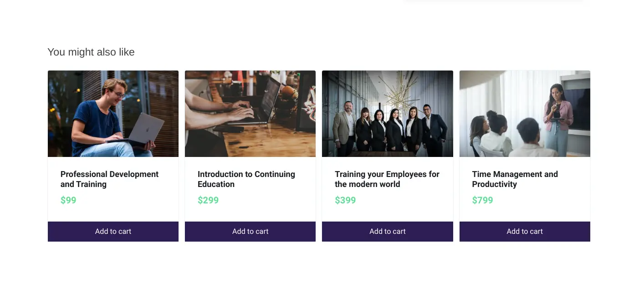Open the Time Management and Productivity course

(515, 179)
